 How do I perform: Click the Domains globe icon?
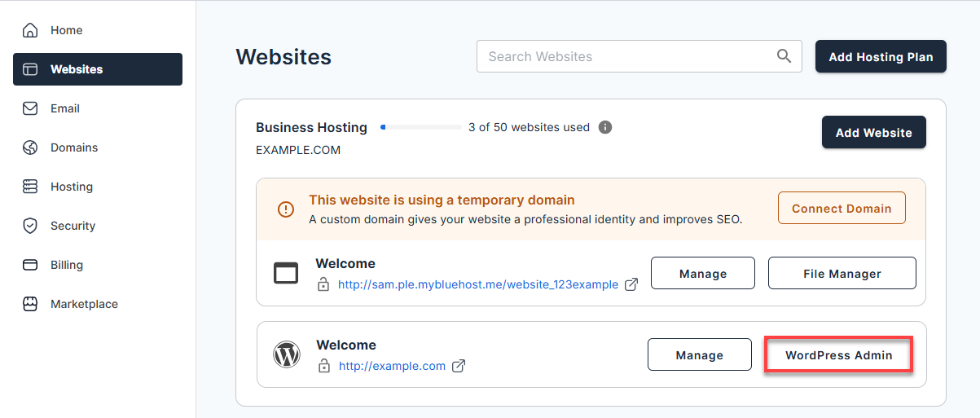tap(30, 147)
